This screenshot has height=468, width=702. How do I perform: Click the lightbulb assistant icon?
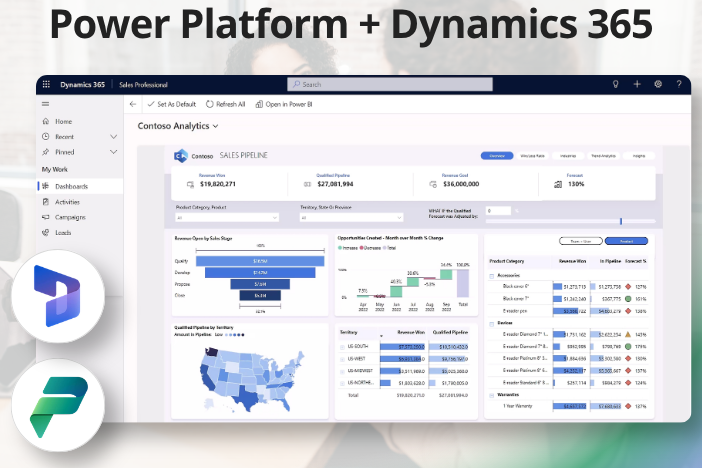click(616, 84)
